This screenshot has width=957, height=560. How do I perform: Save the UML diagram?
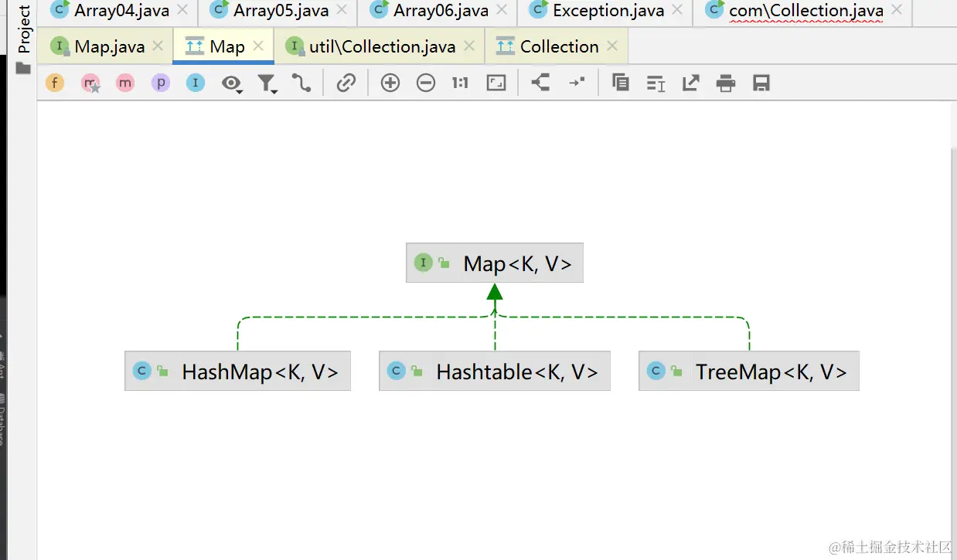[x=761, y=83]
